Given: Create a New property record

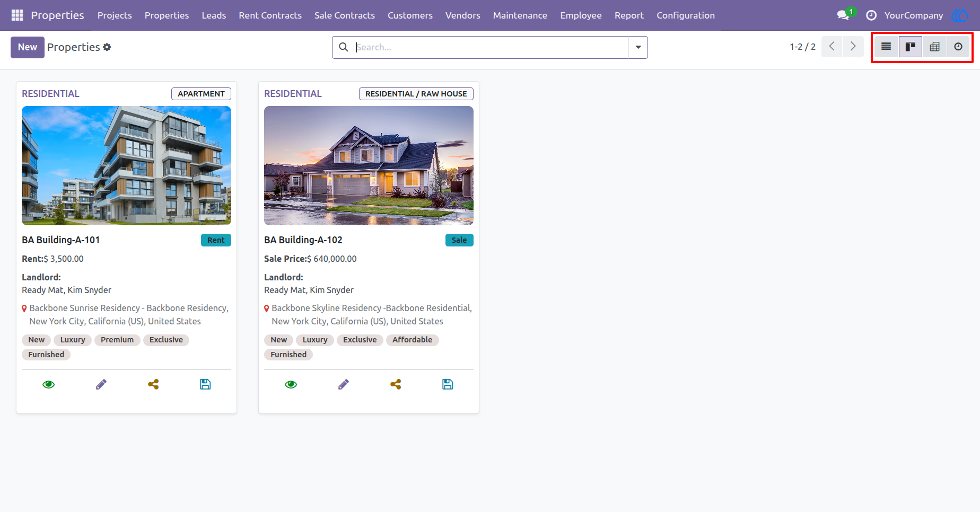Looking at the screenshot, I should [x=28, y=47].
